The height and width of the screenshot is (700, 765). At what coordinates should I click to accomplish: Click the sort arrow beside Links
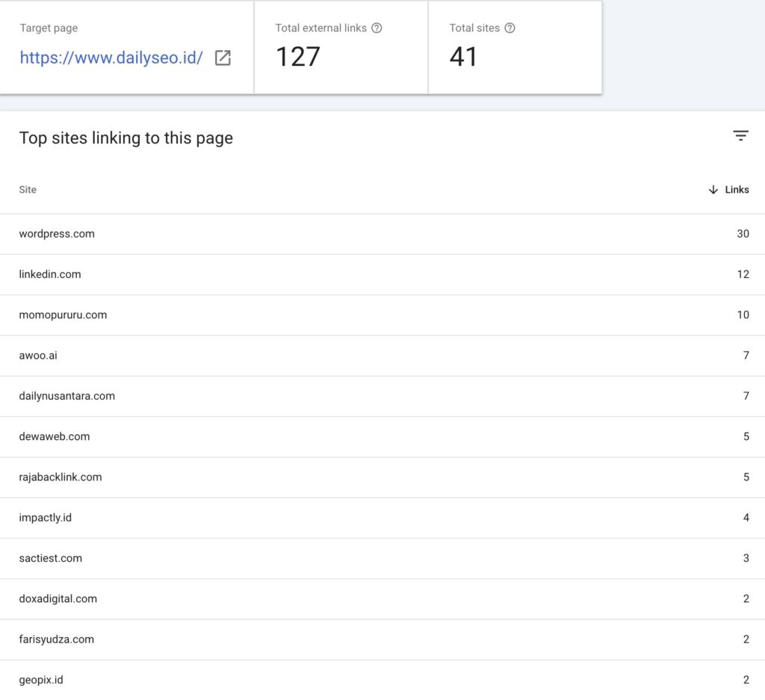point(713,190)
